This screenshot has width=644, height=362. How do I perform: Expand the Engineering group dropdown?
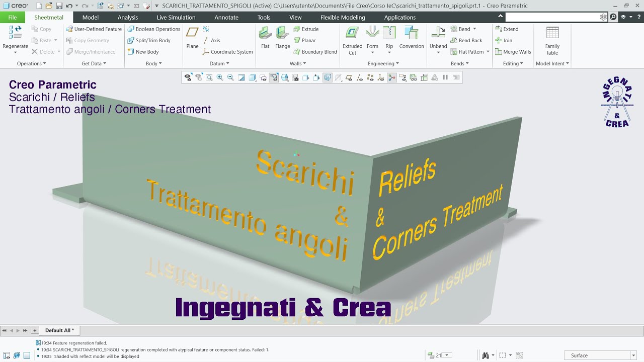click(383, 63)
